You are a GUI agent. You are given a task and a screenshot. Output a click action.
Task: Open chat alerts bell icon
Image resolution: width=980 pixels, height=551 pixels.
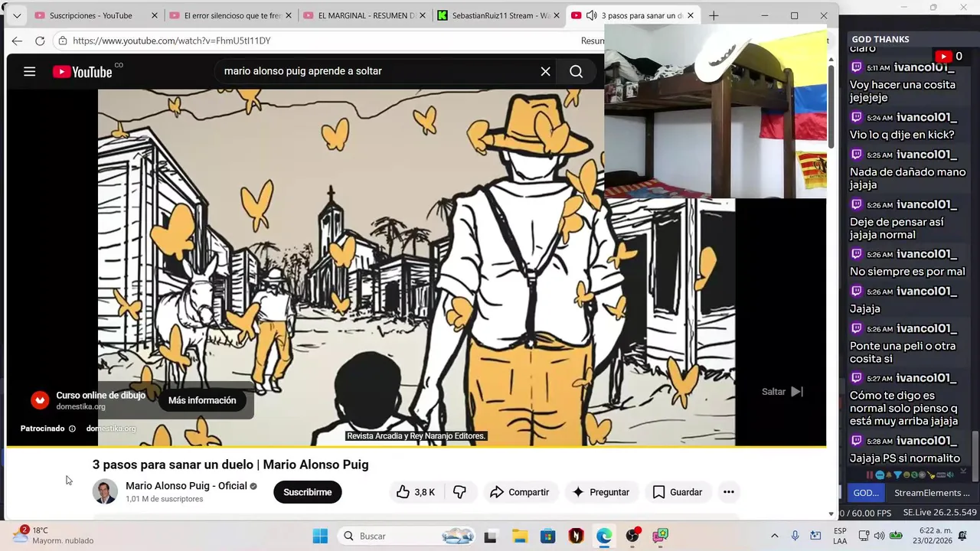[889, 475]
